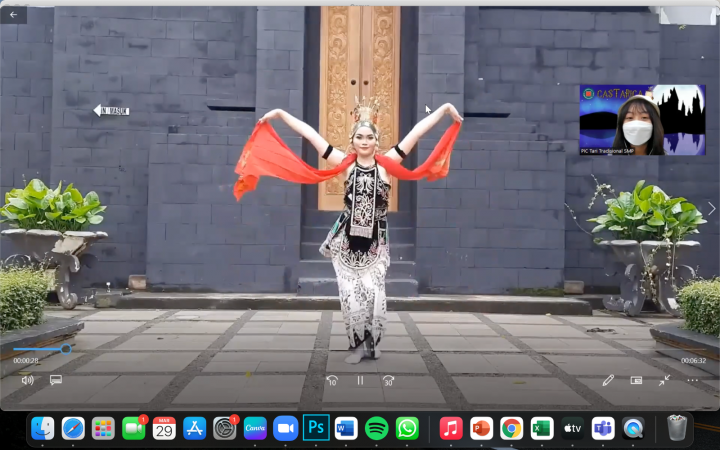Open Google Chrome from the dock
This screenshot has width=720, height=450.
[512, 428]
